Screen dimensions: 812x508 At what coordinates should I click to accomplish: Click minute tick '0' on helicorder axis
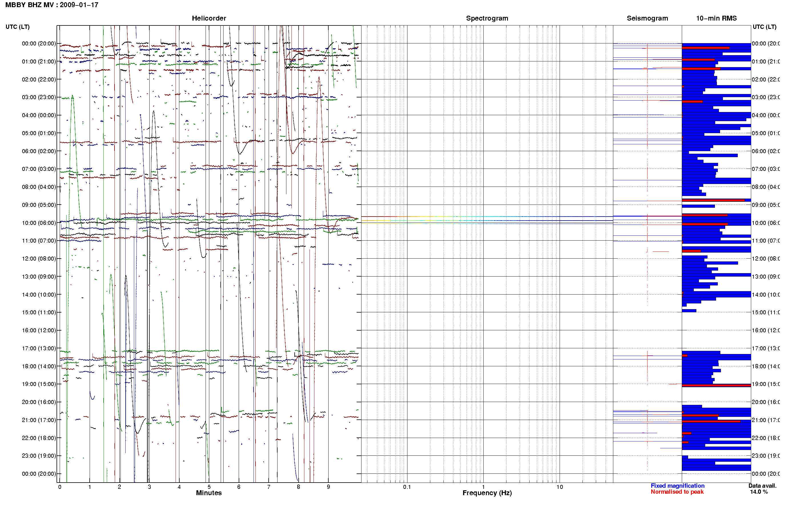(x=60, y=487)
